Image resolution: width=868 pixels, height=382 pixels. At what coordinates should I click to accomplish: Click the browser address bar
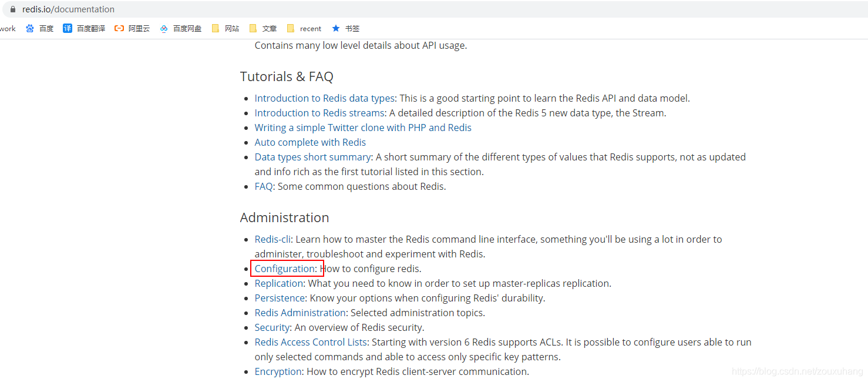[x=69, y=9]
